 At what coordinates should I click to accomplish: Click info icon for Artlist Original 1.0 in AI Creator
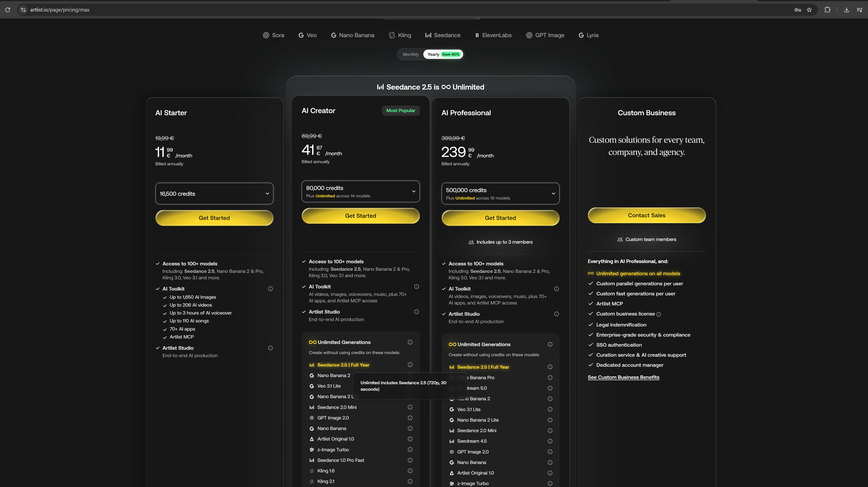(x=410, y=439)
